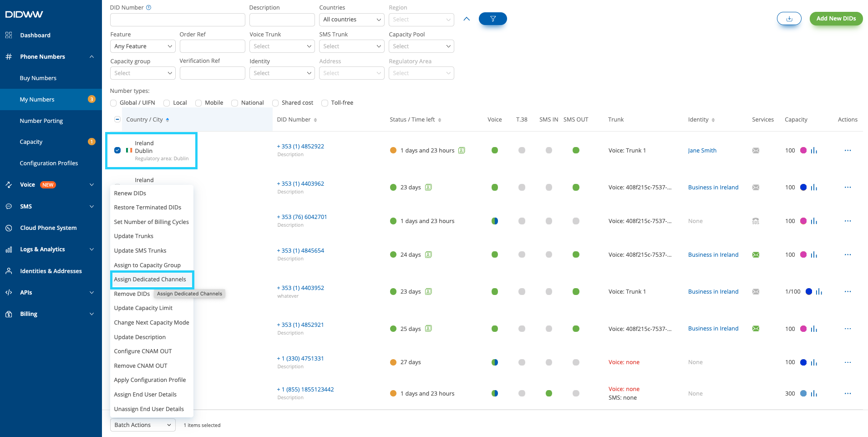Toggle Mobile number type checkbox
The width and height of the screenshot is (868, 437).
198,103
